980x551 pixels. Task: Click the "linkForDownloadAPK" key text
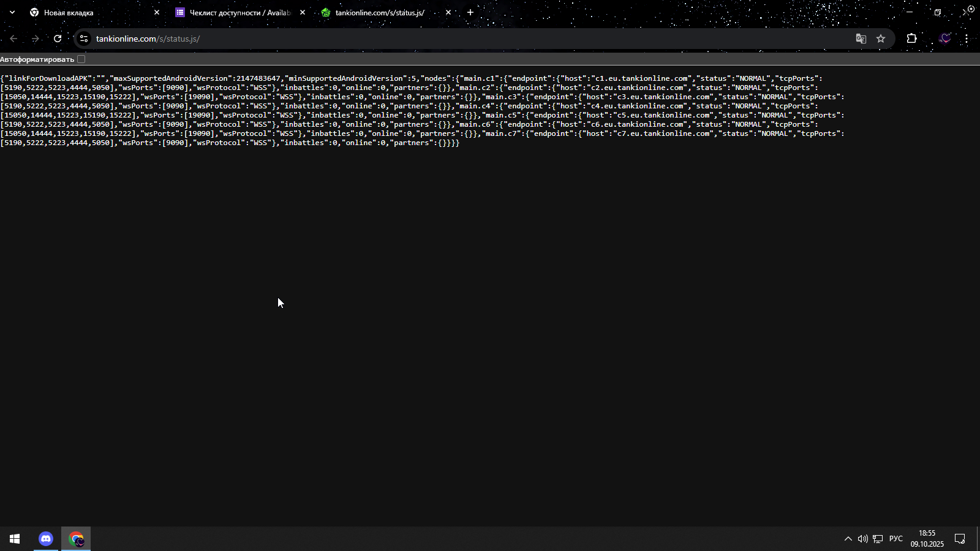(x=48, y=78)
